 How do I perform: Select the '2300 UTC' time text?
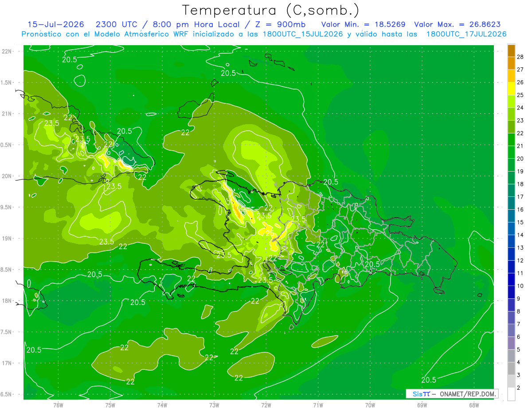click(116, 24)
